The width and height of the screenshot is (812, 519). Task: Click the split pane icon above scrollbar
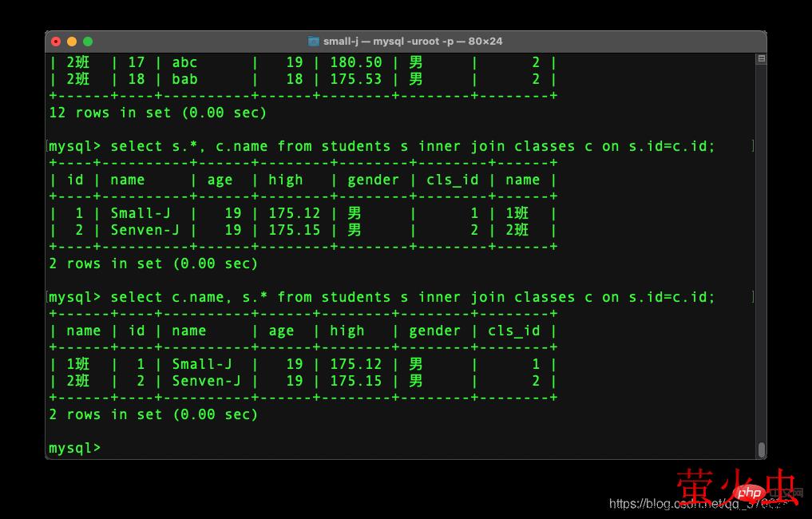(x=762, y=59)
